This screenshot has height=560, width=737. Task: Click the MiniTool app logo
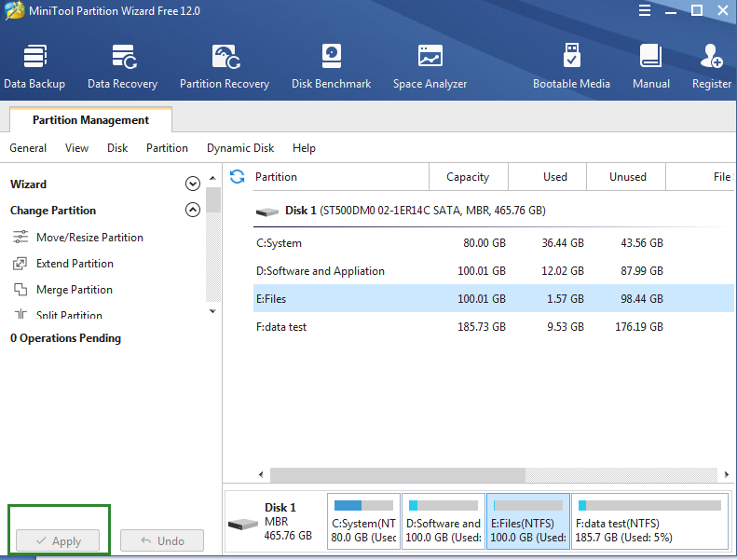point(14,11)
